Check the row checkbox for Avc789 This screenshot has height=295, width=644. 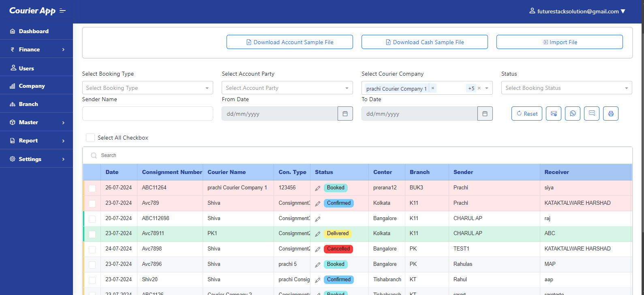(x=92, y=204)
